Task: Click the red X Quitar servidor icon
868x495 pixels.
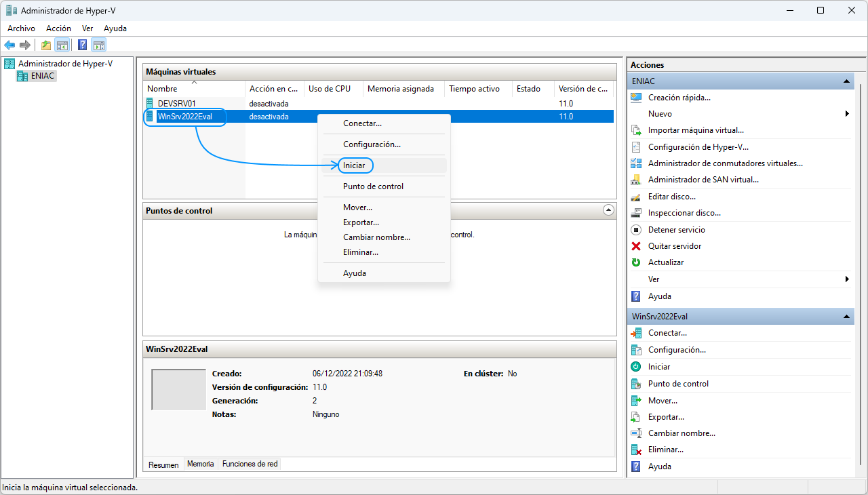Action: point(636,246)
